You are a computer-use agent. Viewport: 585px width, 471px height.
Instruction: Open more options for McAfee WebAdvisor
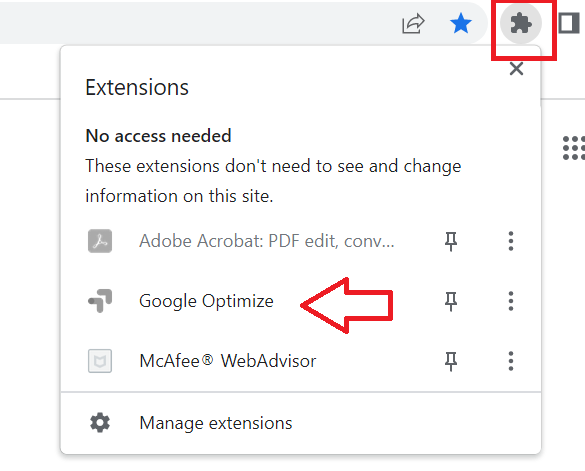511,361
